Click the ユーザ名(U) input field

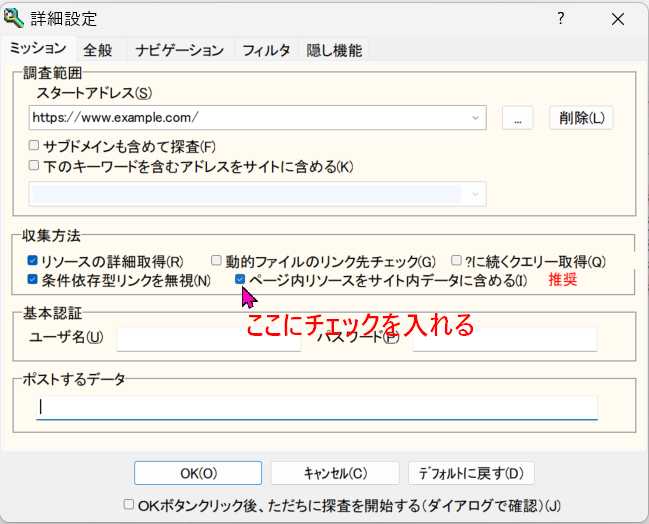coord(209,339)
